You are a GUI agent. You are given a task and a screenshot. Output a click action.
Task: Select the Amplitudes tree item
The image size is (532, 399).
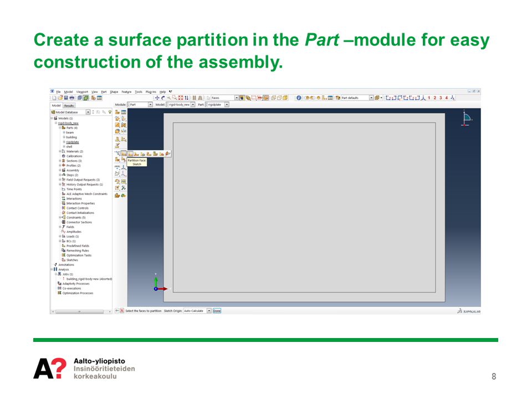[x=74, y=232]
